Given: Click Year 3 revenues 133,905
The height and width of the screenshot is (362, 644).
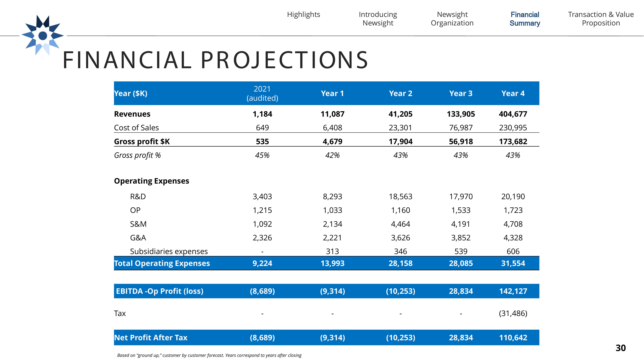Looking at the screenshot, I should pyautogui.click(x=461, y=114).
